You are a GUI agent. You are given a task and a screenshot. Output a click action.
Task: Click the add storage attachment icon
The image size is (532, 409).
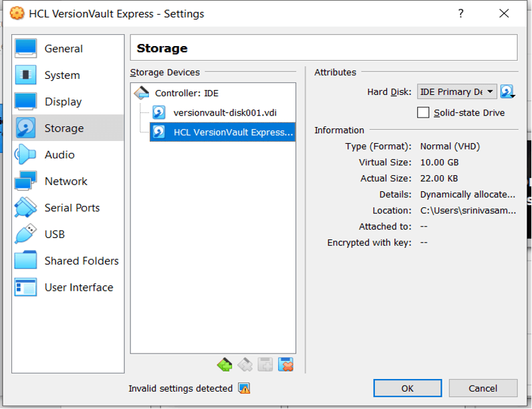click(265, 365)
